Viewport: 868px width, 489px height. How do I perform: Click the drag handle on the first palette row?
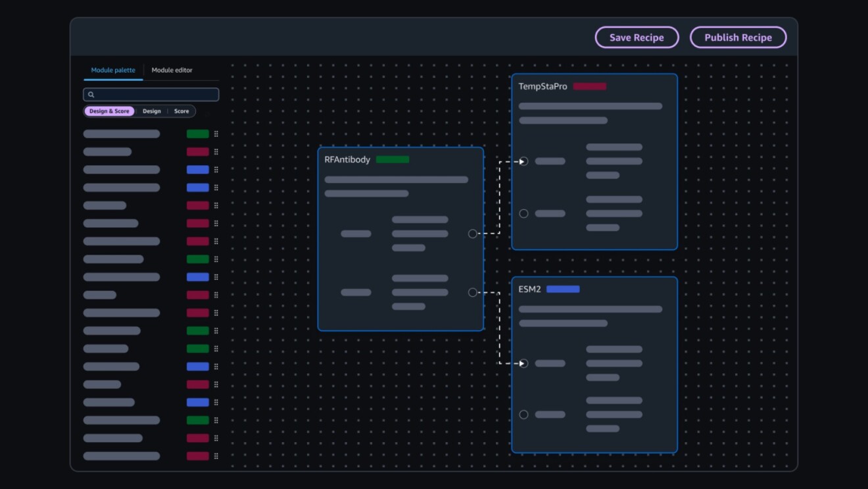[x=216, y=134]
